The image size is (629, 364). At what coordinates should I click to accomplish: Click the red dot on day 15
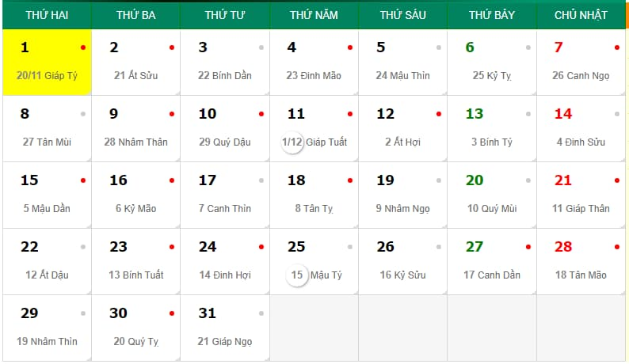pos(83,180)
